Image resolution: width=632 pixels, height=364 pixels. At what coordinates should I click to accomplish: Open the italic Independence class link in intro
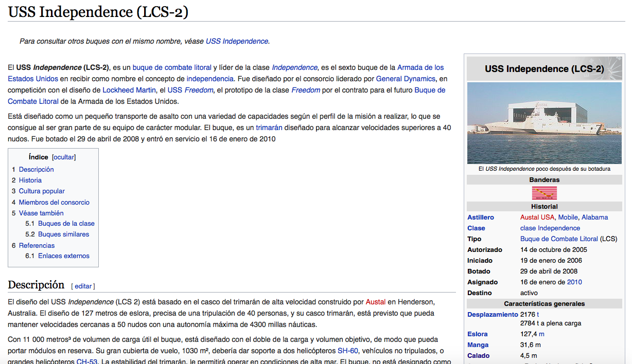coord(294,67)
